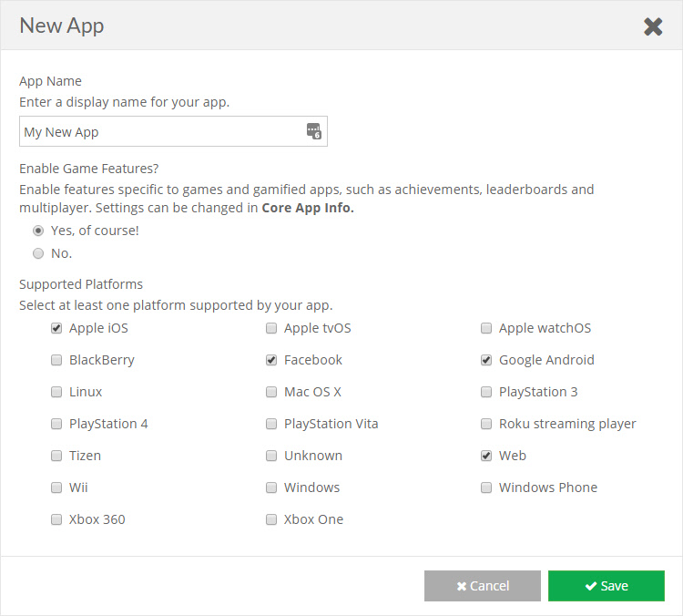Check the Apple watchOS platform
Image resolution: width=683 pixels, height=616 pixels.
click(486, 328)
